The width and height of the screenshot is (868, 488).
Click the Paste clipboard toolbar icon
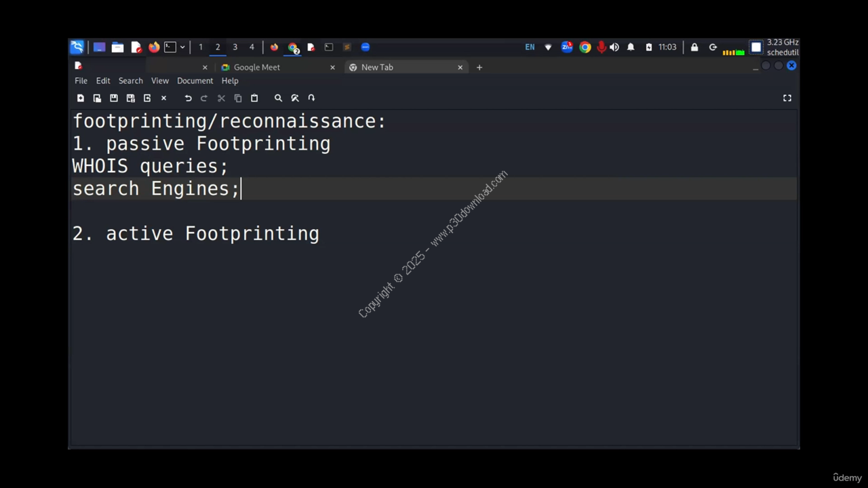click(254, 98)
